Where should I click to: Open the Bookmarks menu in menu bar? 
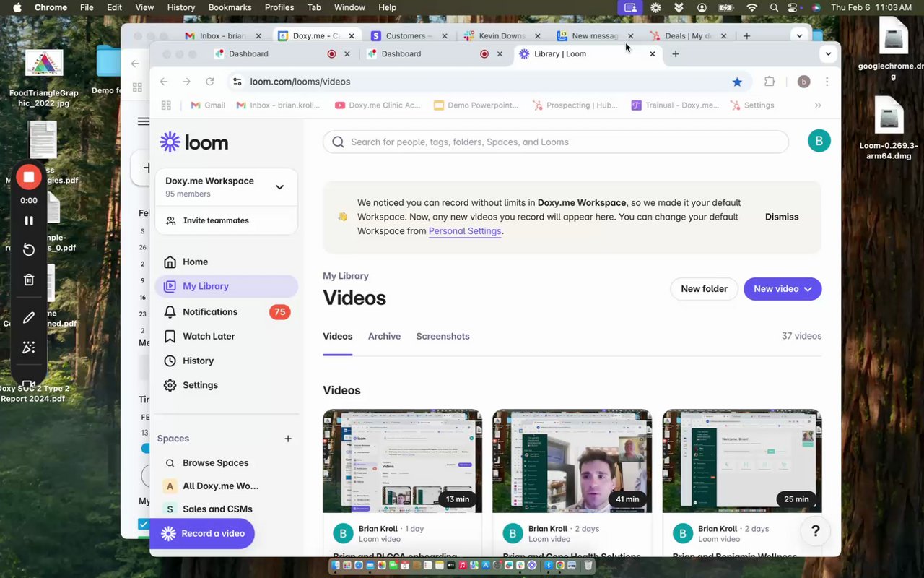tap(230, 7)
